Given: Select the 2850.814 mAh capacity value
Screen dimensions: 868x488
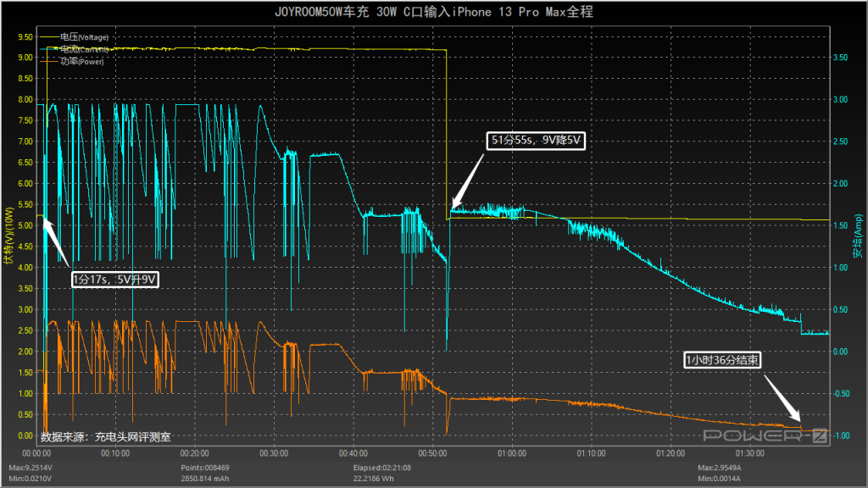Looking at the screenshot, I should click(x=205, y=479).
